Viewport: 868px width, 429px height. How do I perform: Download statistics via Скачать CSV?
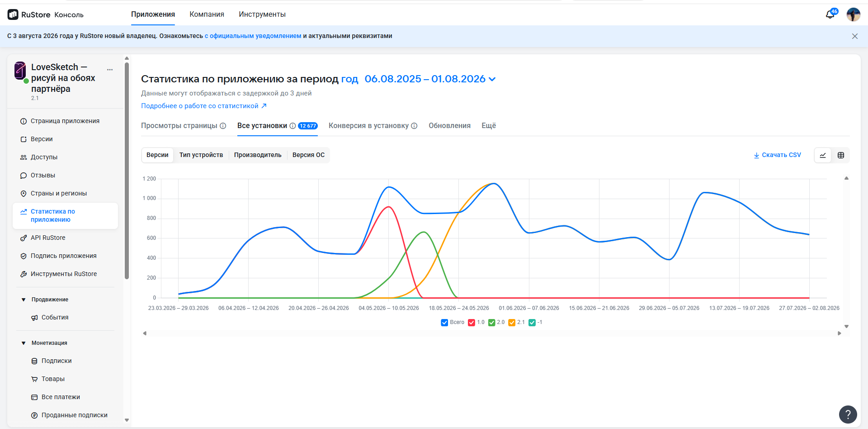click(778, 155)
